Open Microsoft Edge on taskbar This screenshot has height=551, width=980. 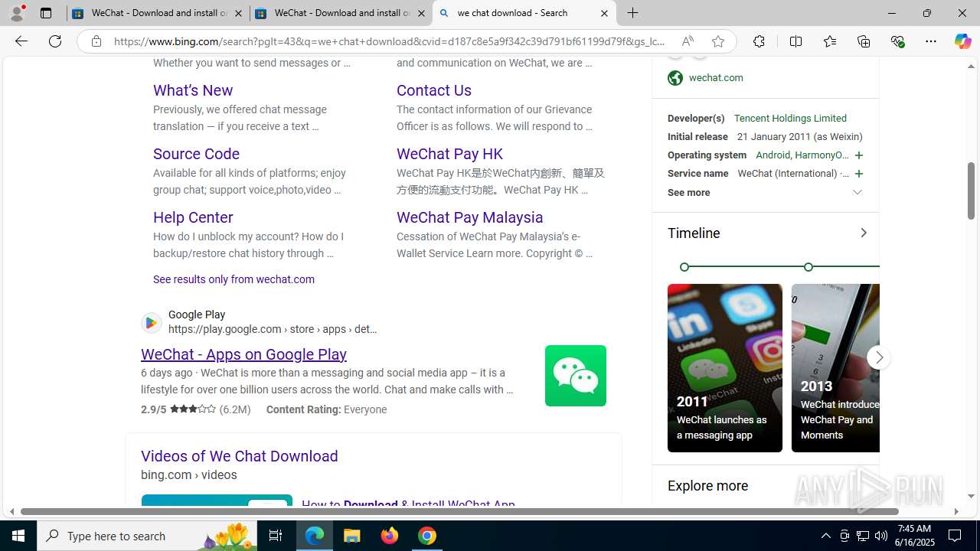(x=315, y=536)
